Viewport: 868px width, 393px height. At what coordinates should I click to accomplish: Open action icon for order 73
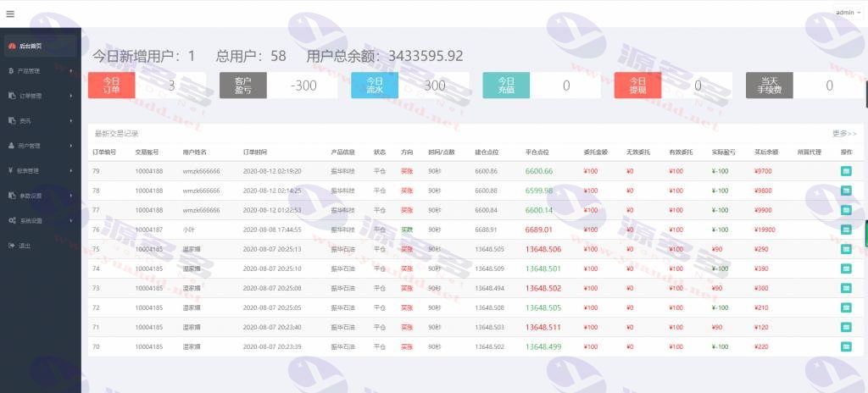pos(846,288)
